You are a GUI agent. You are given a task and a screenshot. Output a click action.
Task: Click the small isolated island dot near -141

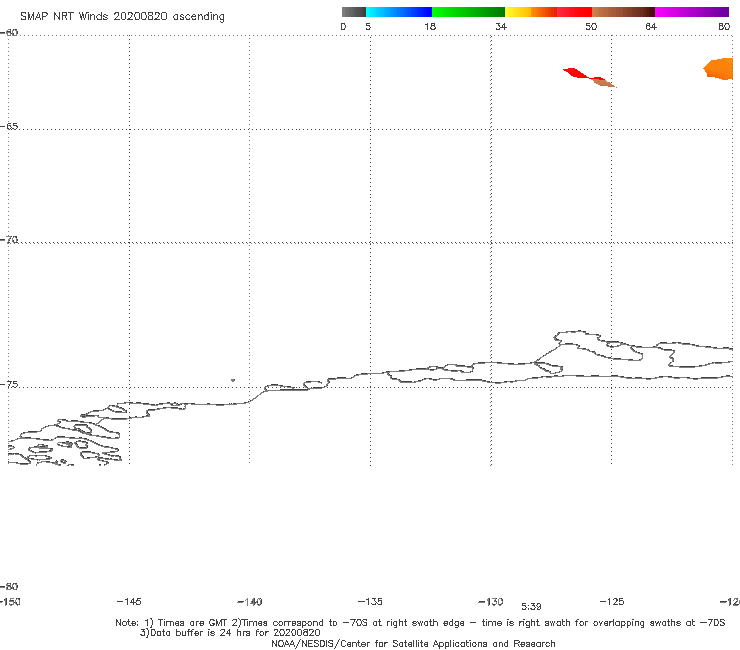[x=233, y=380]
